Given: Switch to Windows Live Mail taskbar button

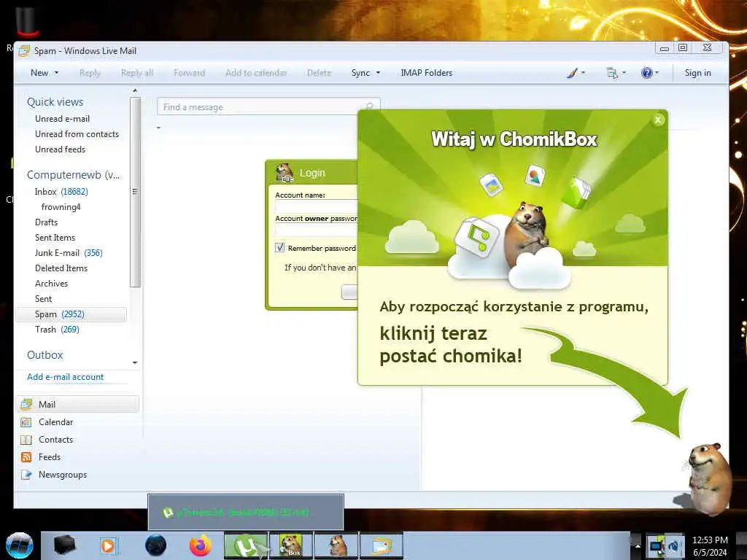Looking at the screenshot, I should click(x=382, y=545).
